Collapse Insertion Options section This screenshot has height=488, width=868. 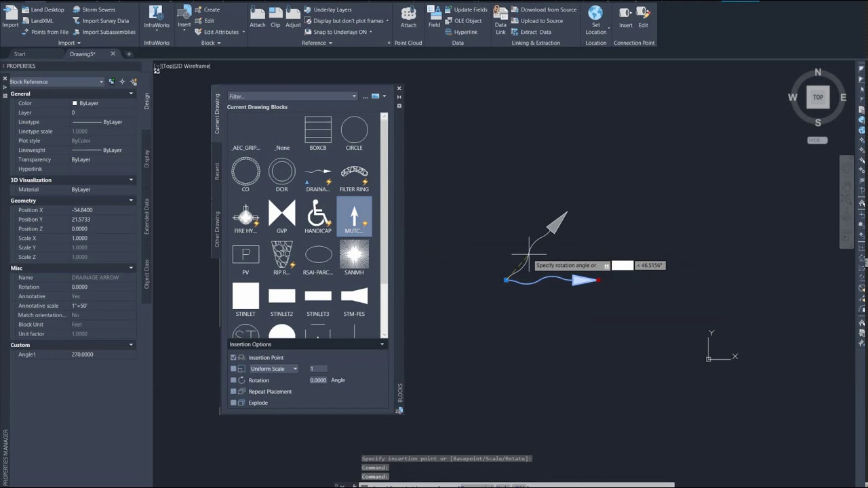pos(382,344)
